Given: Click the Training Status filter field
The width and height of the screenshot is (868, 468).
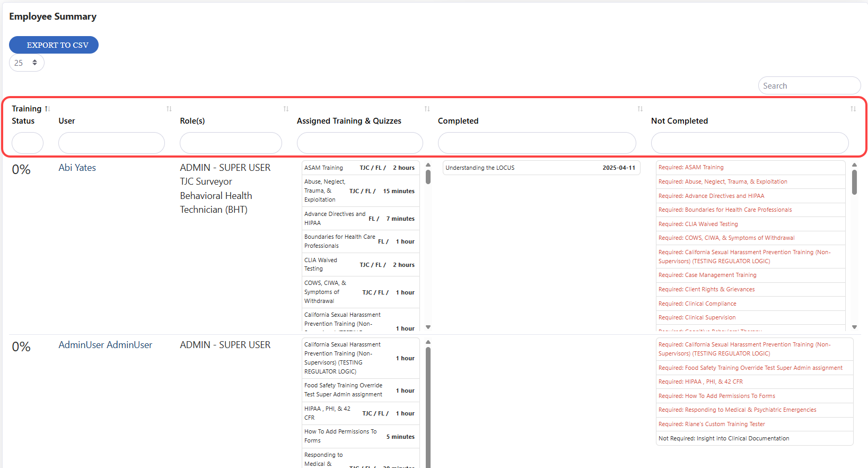Looking at the screenshot, I should (28, 143).
